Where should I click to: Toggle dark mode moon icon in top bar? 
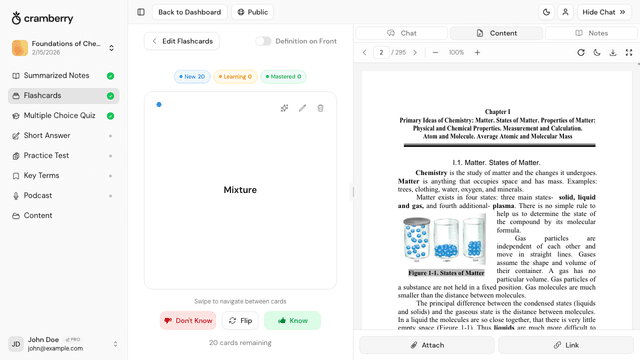[546, 12]
